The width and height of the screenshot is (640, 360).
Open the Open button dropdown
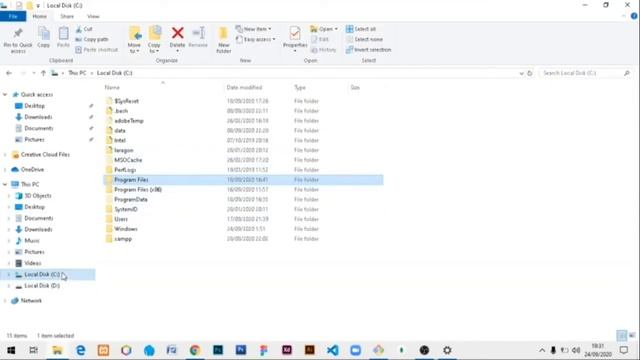(x=324, y=29)
